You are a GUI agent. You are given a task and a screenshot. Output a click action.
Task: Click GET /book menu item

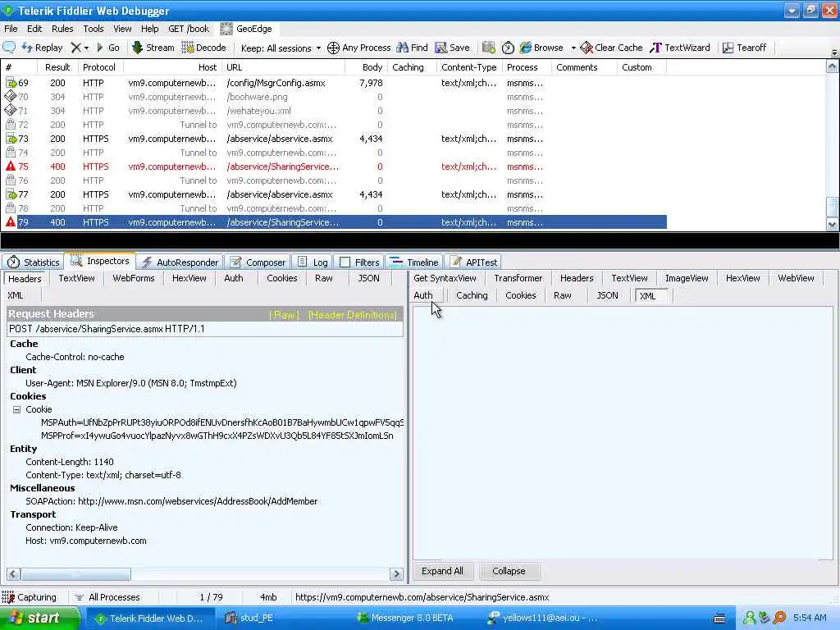point(189,29)
